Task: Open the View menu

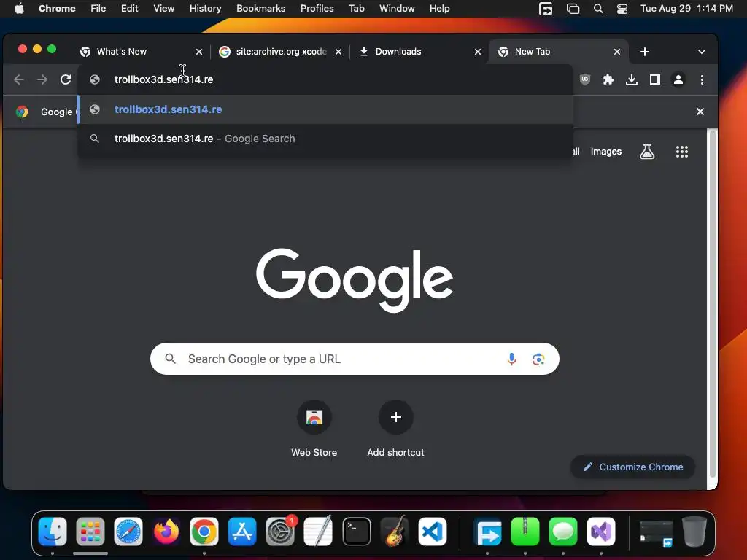Action: point(164,9)
